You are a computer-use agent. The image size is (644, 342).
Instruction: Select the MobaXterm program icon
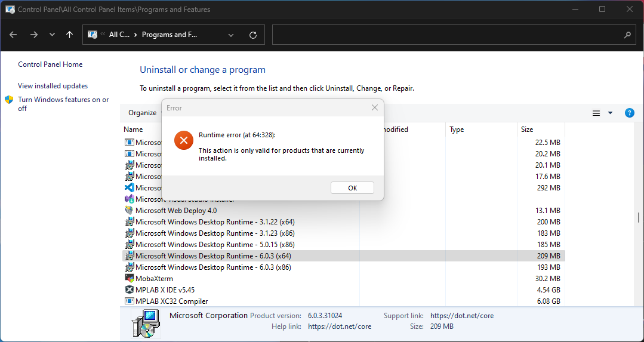[130, 279]
